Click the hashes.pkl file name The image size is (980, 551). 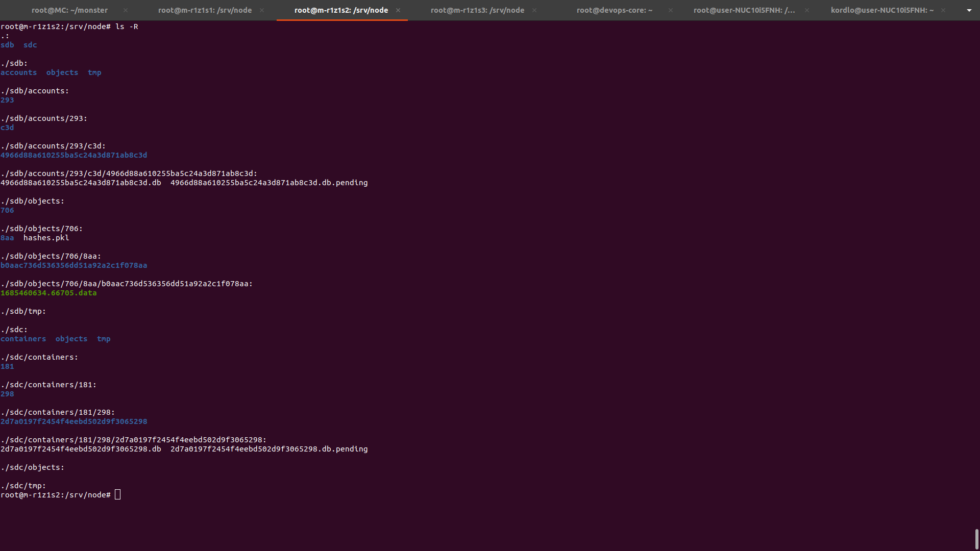tap(46, 238)
